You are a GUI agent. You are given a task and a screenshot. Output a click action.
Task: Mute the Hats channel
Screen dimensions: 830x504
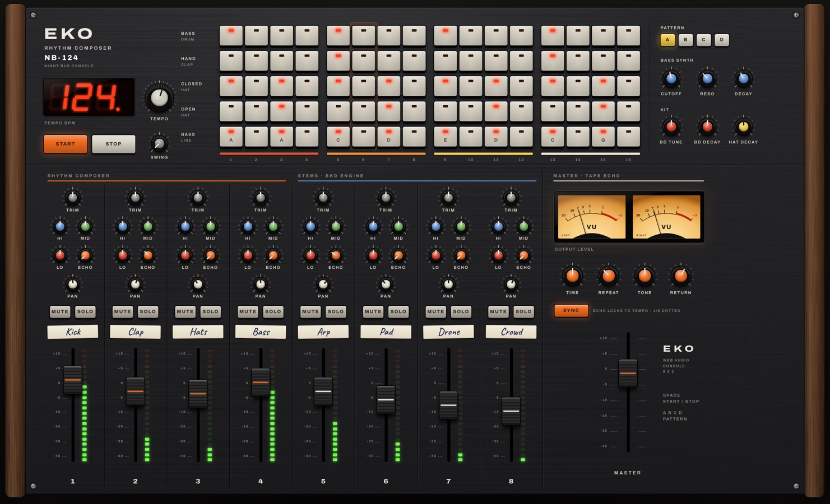click(x=185, y=311)
